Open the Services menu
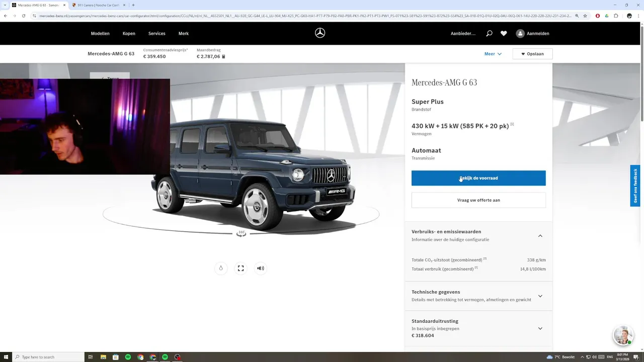The height and width of the screenshot is (362, 644). 156,34
